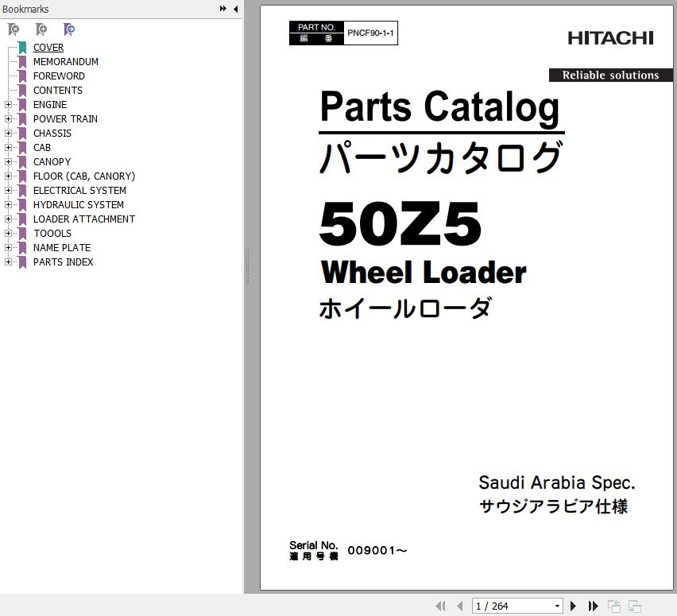Click the add new bookmark icon
The image size is (677, 616).
pyautogui.click(x=41, y=29)
